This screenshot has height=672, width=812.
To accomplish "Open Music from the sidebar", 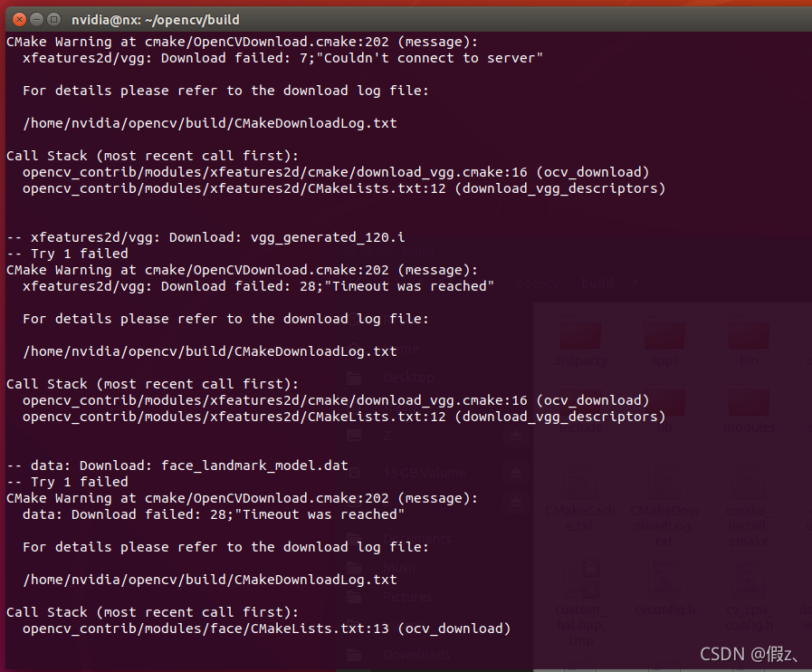I will (x=399, y=567).
